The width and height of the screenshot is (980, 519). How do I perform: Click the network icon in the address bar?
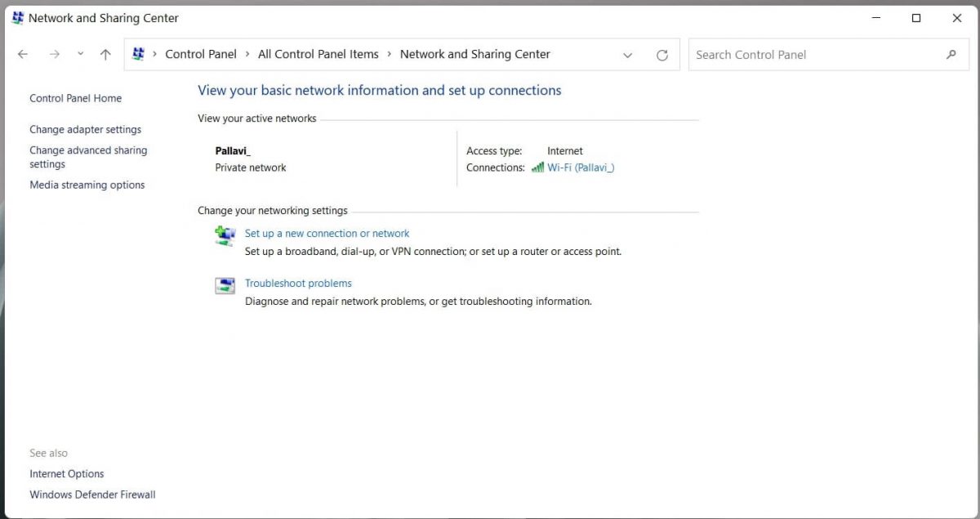(x=138, y=54)
